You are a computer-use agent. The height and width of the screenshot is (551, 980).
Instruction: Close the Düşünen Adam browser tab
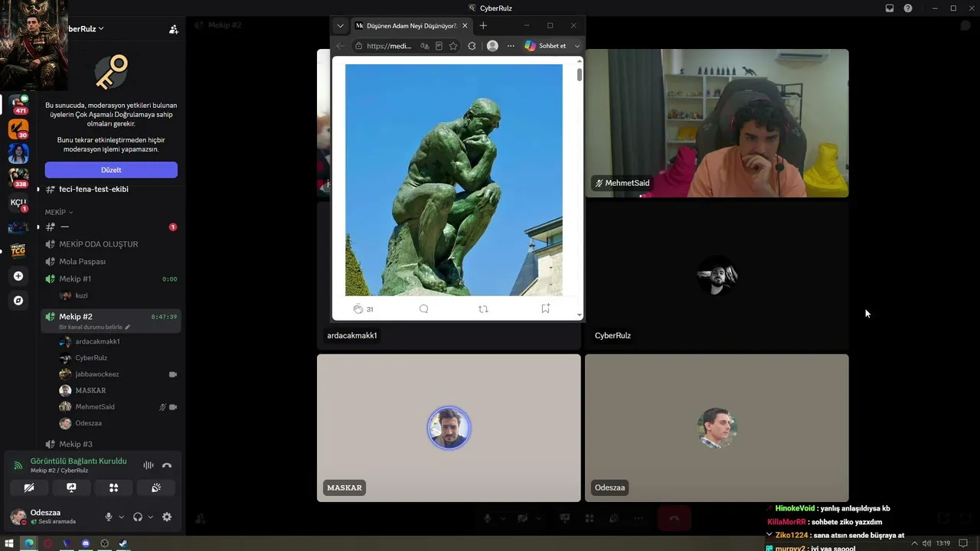coord(465,25)
